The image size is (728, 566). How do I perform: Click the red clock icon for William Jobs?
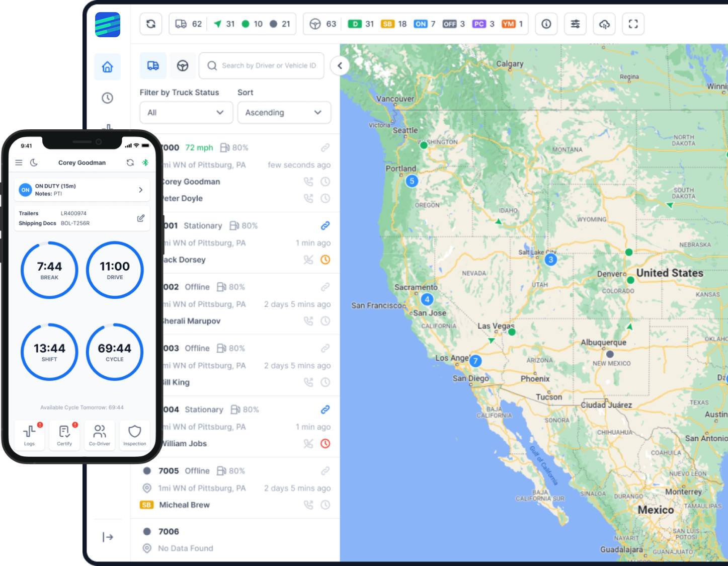tap(326, 444)
